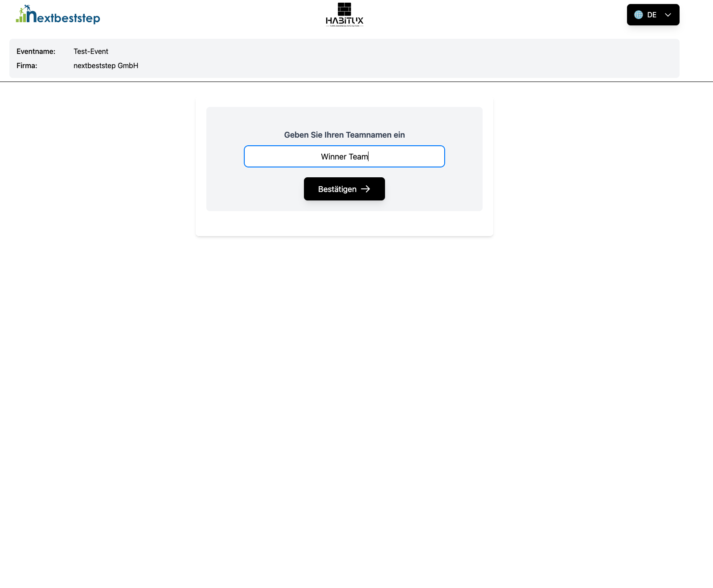Focus the team name input field
The image size is (713, 588).
[344, 156]
